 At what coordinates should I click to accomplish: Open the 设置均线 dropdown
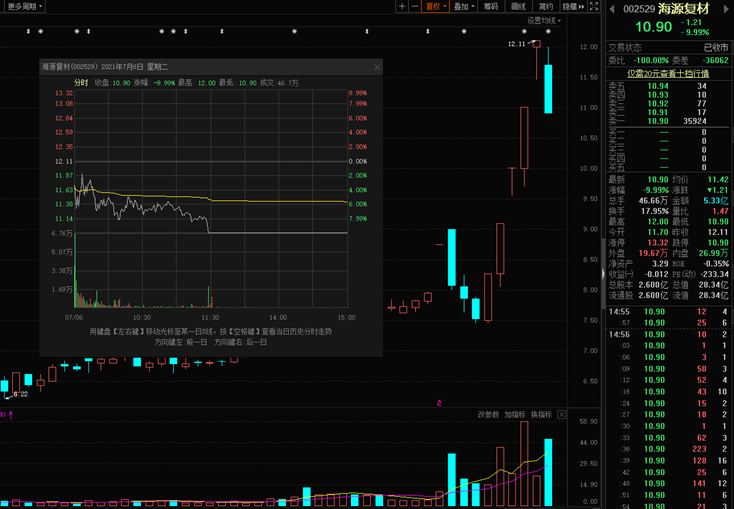coord(544,21)
